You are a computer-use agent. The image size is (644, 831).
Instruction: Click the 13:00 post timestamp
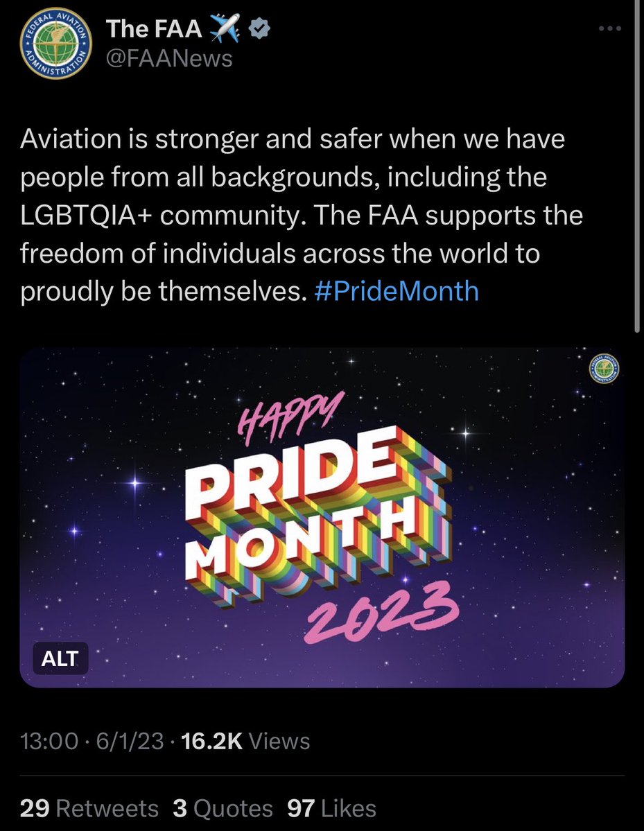tap(49, 742)
